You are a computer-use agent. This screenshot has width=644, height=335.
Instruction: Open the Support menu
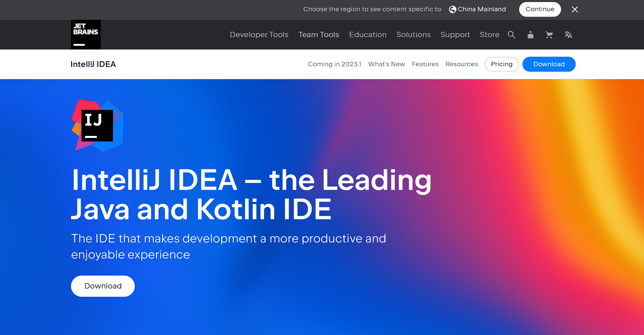[x=455, y=34]
